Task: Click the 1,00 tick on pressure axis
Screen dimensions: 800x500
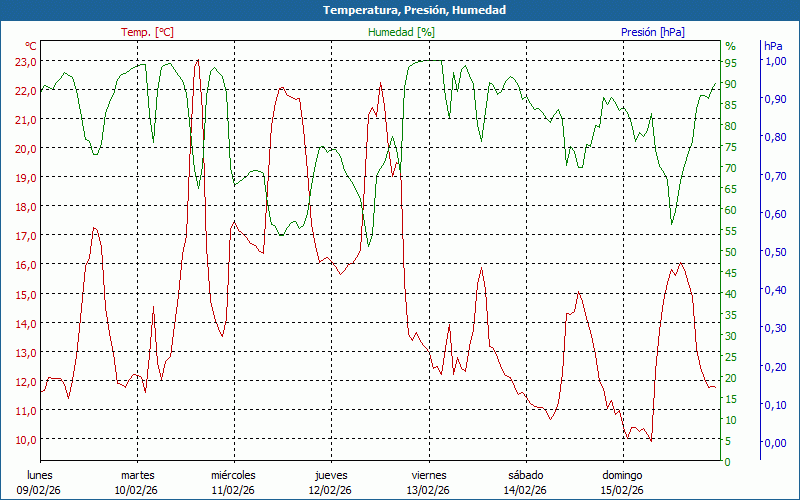Action: [x=775, y=61]
